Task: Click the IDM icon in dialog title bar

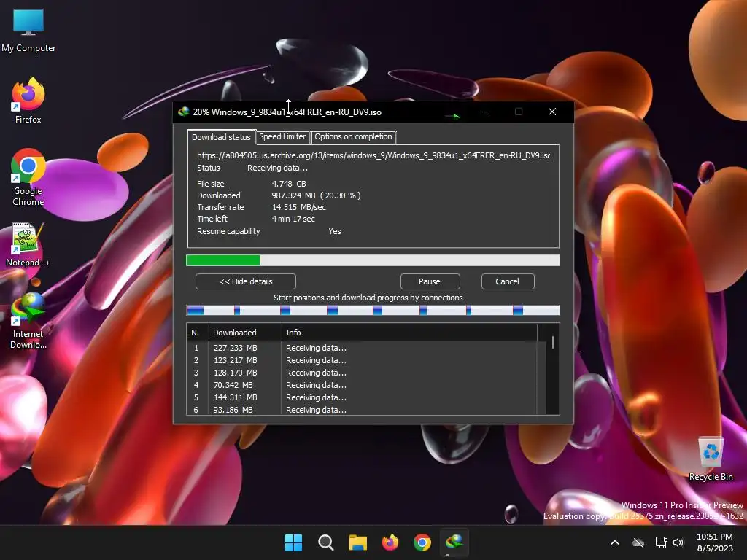Action: [x=183, y=112]
